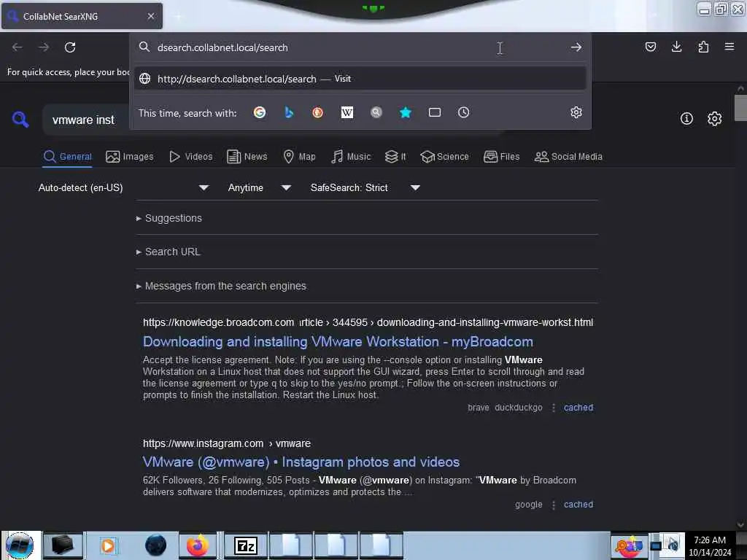Search this time with the gray magnifier engine
Screen dimensions: 747x560
pyautogui.click(x=376, y=112)
